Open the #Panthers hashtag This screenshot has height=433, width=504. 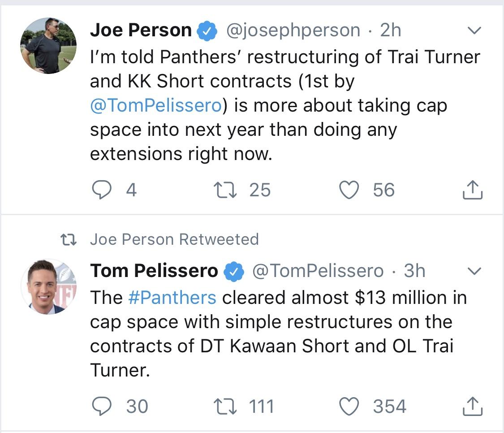[x=172, y=298]
